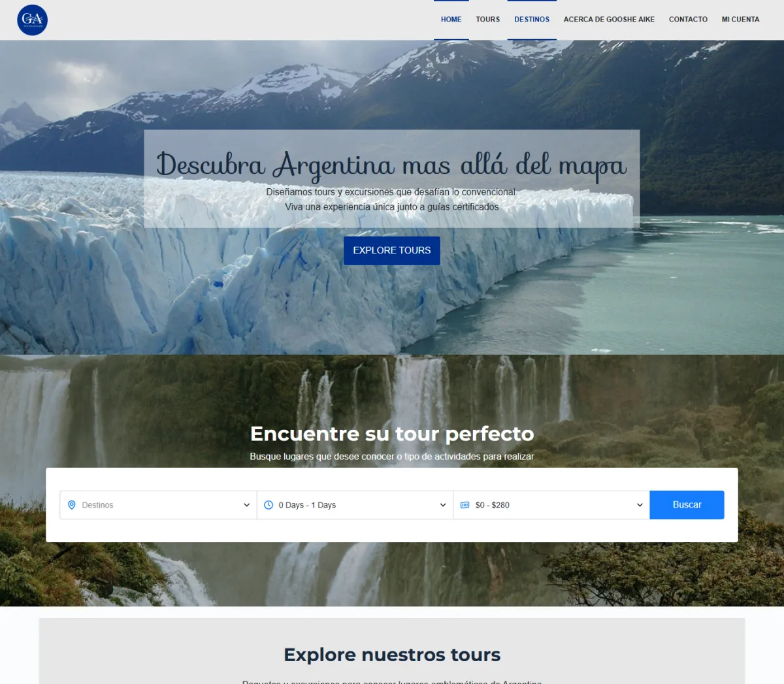Expand the 0 Days - 1 Days chevron
The image size is (784, 684).
443,505
